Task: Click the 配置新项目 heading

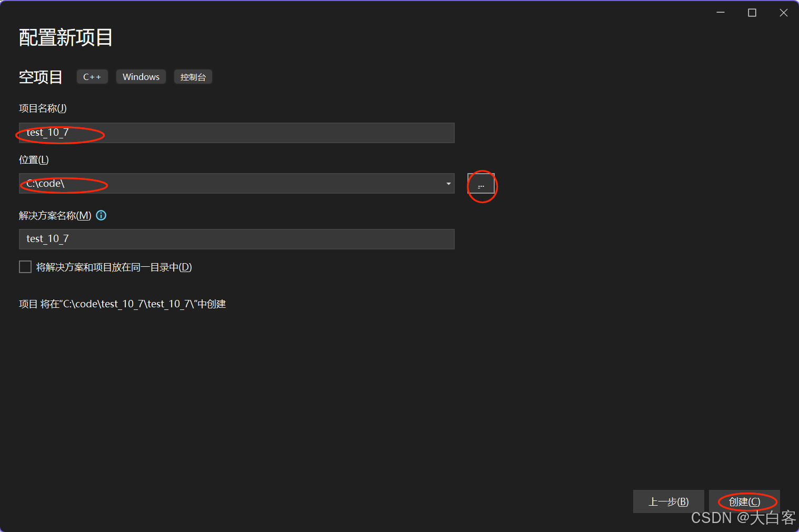Action: [66, 37]
